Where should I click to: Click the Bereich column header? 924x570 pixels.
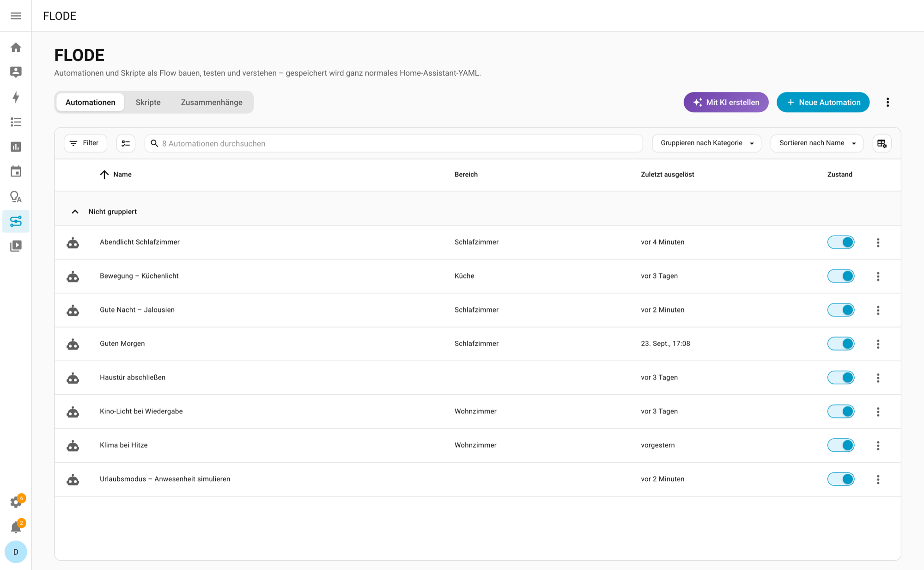pyautogui.click(x=466, y=174)
